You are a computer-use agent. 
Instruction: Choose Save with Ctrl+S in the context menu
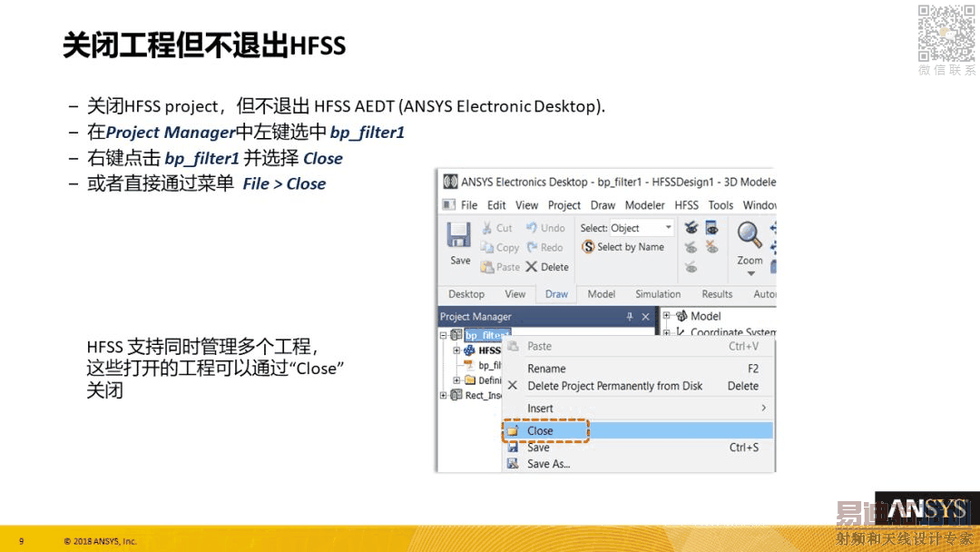pos(638,448)
